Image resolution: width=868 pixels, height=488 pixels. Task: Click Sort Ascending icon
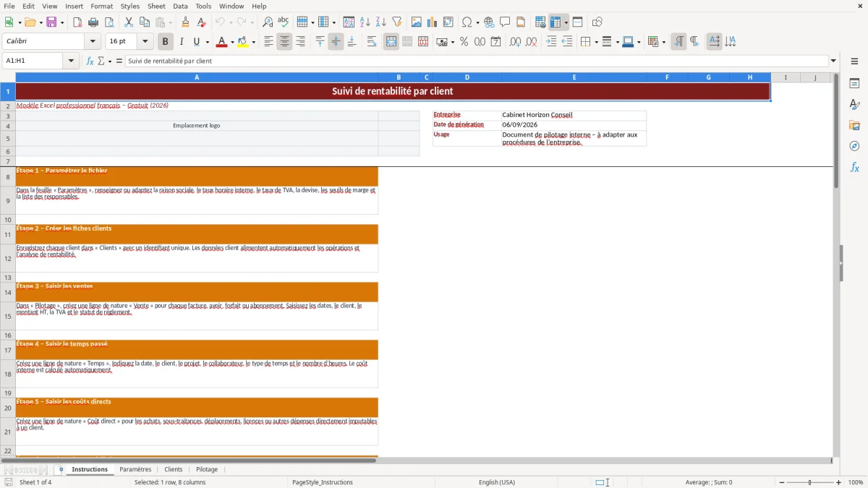tap(365, 22)
